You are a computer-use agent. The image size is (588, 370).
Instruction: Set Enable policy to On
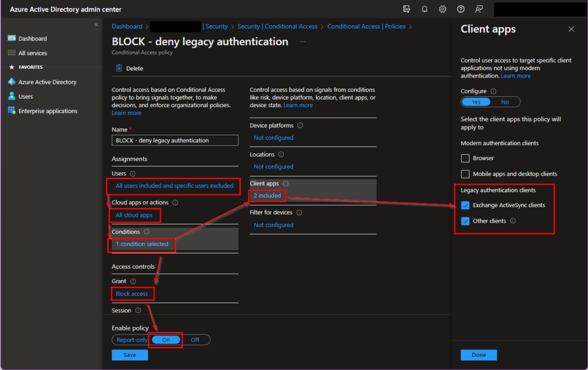click(166, 340)
